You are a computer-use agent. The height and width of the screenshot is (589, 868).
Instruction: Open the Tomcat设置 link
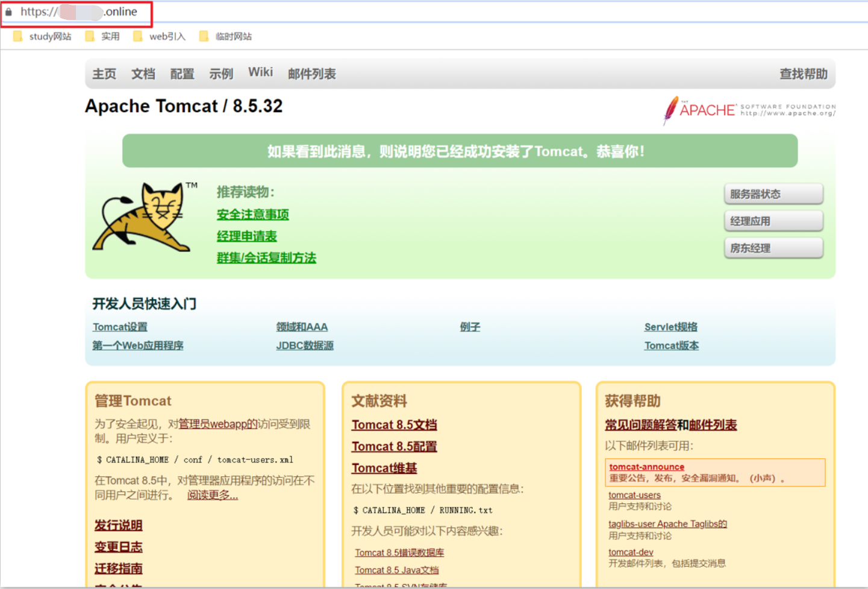click(120, 327)
